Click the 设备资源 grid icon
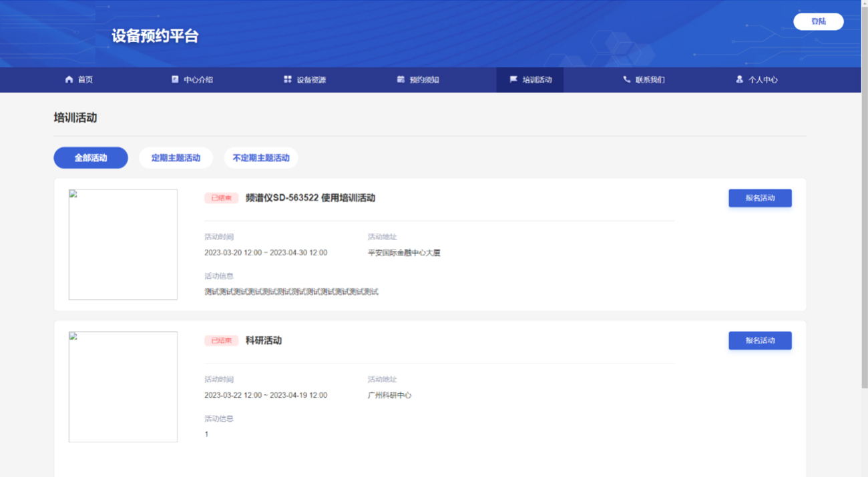 [288, 79]
